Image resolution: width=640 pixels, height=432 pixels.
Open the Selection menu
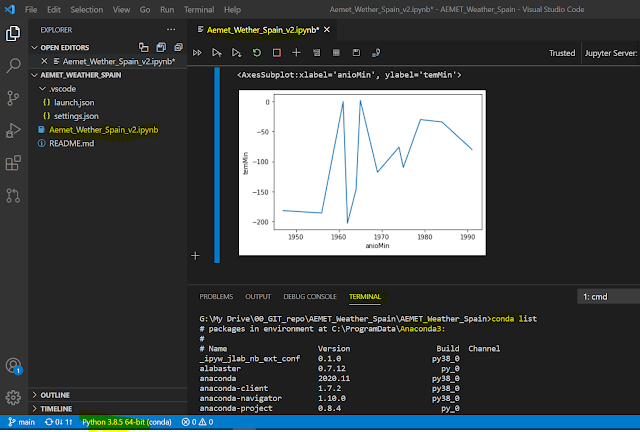[87, 9]
